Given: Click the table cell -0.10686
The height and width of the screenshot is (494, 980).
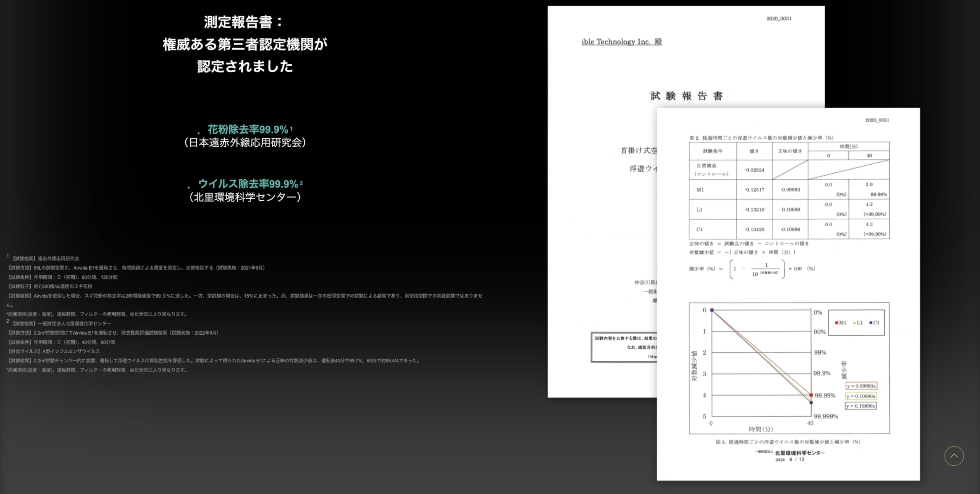Looking at the screenshot, I should coord(790,210).
